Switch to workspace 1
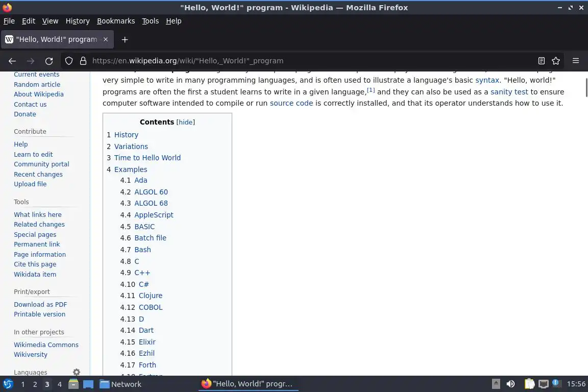The height and width of the screenshot is (392, 588). point(23,384)
